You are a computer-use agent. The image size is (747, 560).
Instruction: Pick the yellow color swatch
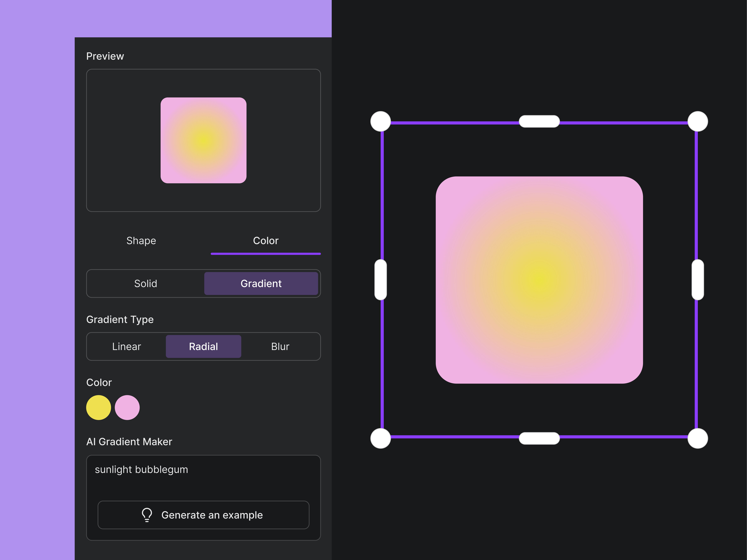click(x=99, y=407)
